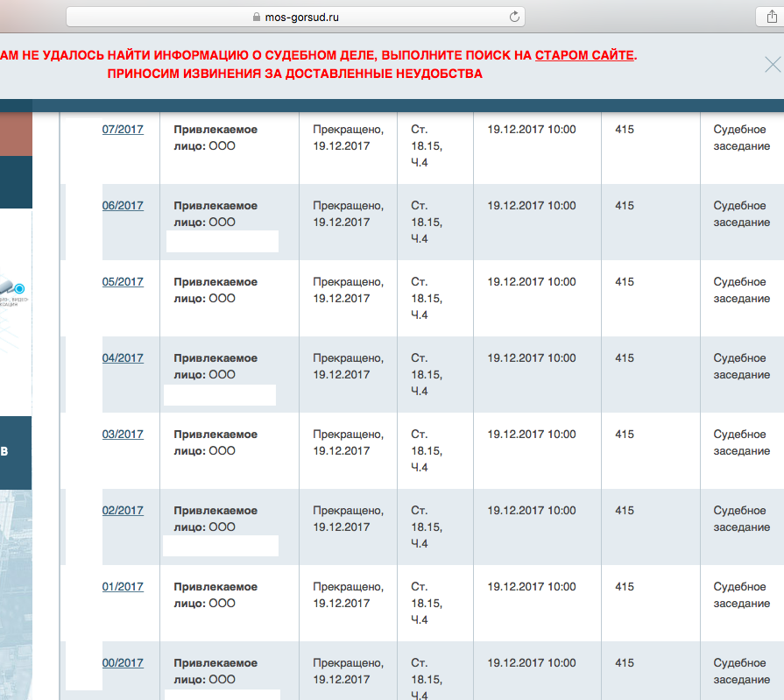Select case number 05/2017
Viewport: 784px width, 700px height.
tap(123, 282)
